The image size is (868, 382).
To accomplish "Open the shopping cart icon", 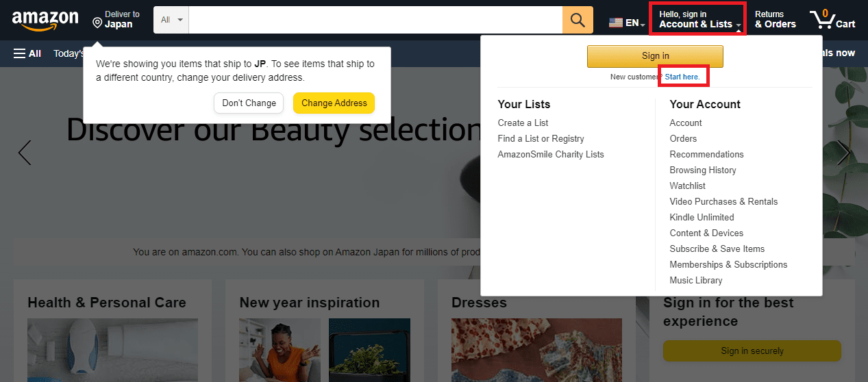I will click(832, 20).
